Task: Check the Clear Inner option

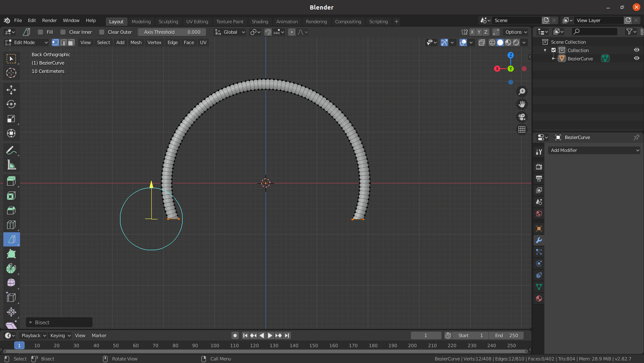Action: click(x=63, y=32)
